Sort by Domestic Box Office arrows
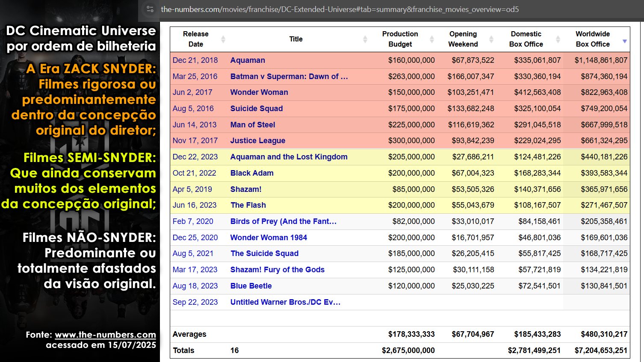This screenshot has height=362, width=644. (x=558, y=39)
